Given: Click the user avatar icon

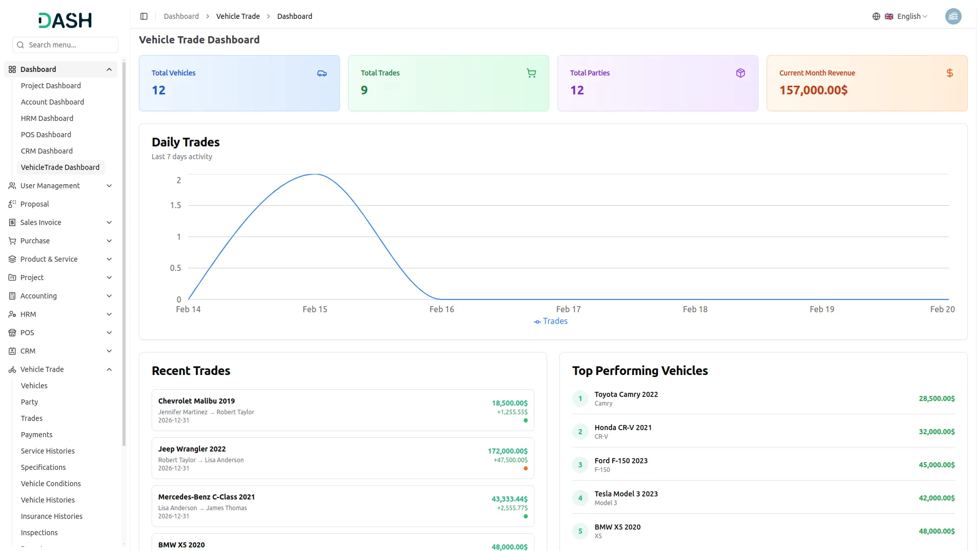Looking at the screenshot, I should 953,16.
